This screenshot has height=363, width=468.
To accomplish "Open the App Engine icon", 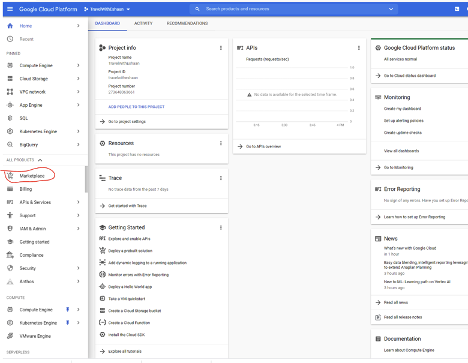I will [10, 105].
